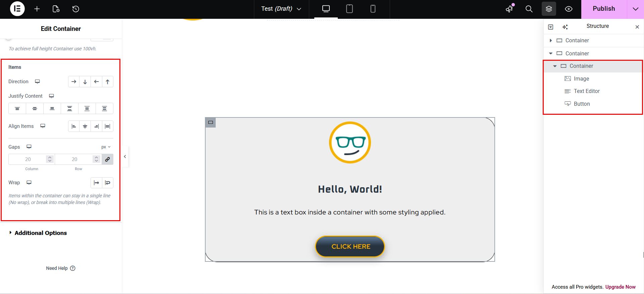The width and height of the screenshot is (644, 294).
Task: Open publish options dropdown arrow
Action: pos(636,9)
